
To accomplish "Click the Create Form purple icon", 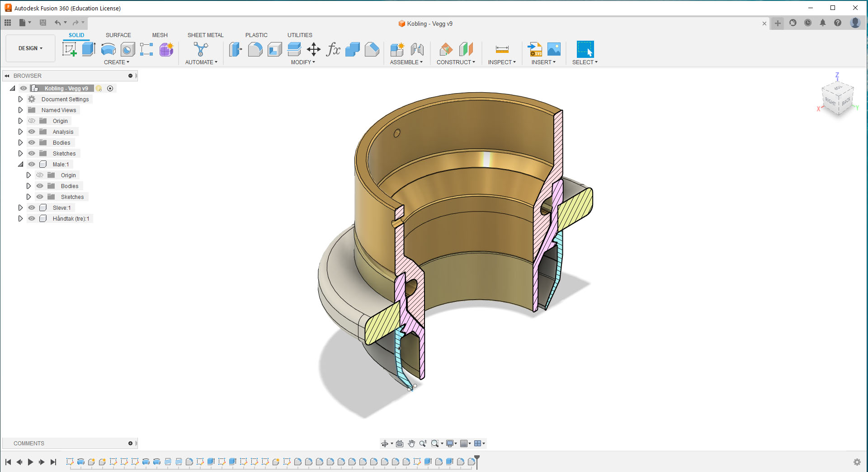I will pyautogui.click(x=166, y=49).
